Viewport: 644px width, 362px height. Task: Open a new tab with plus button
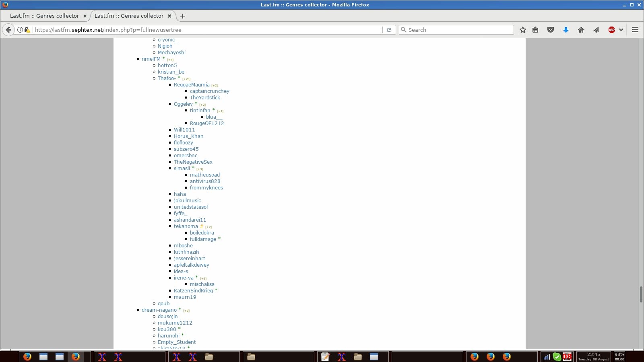tap(183, 16)
